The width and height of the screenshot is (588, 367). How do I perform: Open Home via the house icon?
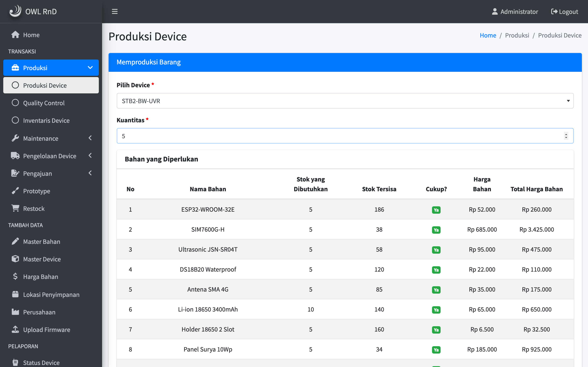pos(15,35)
